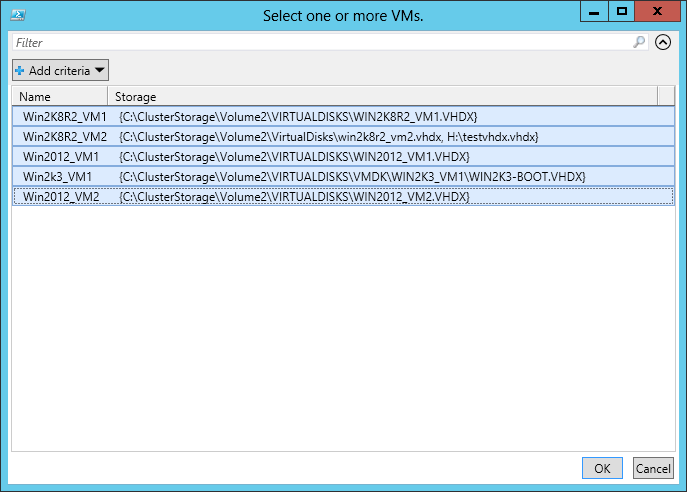
Task: Type in the Filter search field
Action: [320, 43]
